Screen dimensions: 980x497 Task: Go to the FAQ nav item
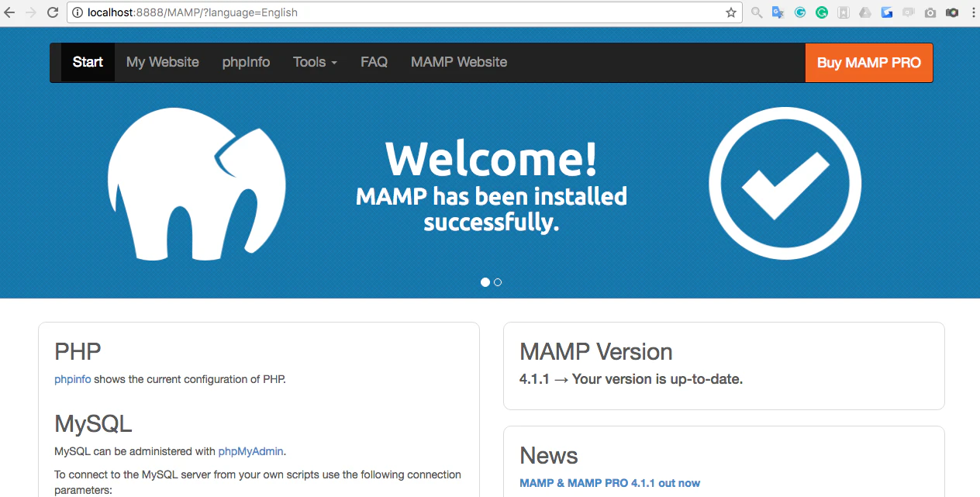(374, 62)
